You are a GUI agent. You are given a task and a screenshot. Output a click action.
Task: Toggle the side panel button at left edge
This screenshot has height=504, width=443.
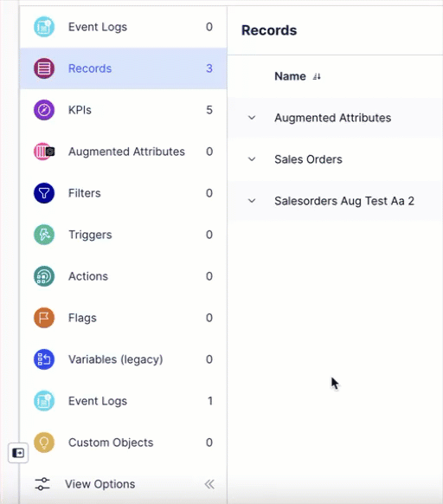pos(18,453)
